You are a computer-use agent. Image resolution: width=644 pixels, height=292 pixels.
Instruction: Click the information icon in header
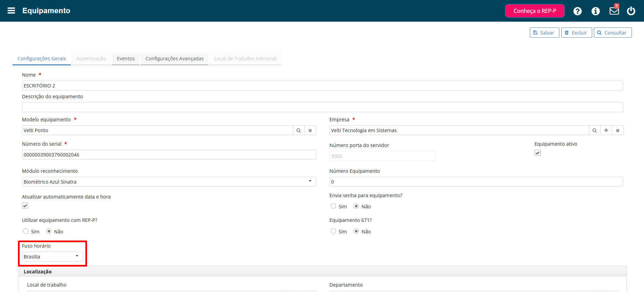pos(596,11)
